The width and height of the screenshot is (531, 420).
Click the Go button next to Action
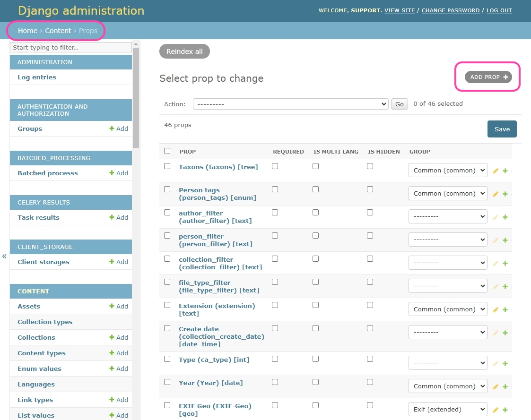[x=399, y=104]
